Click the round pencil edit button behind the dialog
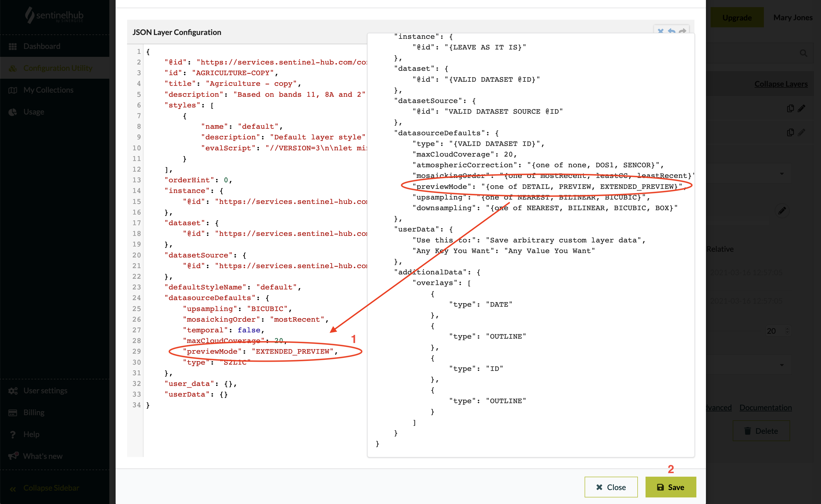 click(782, 211)
